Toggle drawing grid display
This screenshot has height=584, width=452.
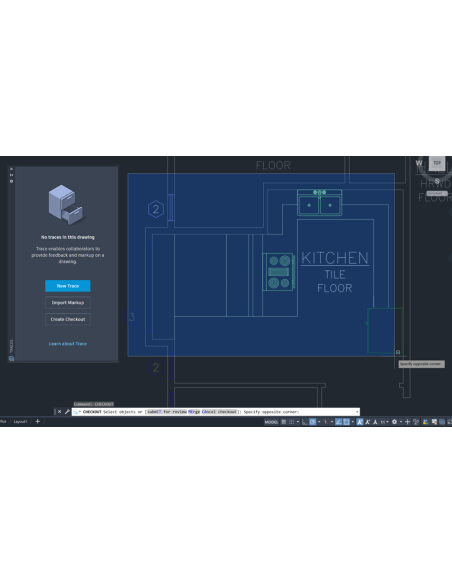pyautogui.click(x=284, y=422)
